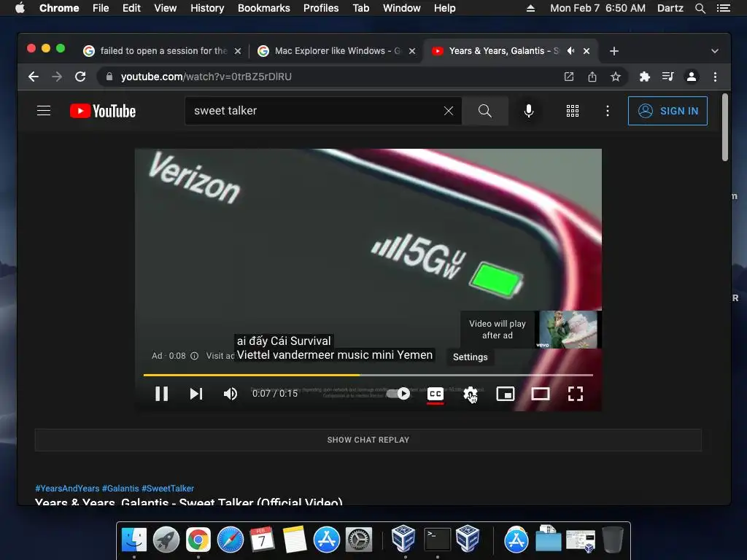Click the ad info circle icon

coord(194,356)
